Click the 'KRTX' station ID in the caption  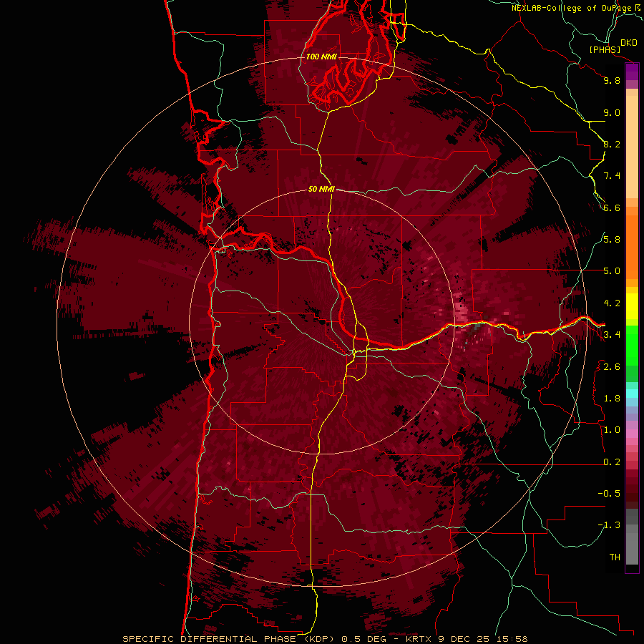pyautogui.click(x=419, y=639)
